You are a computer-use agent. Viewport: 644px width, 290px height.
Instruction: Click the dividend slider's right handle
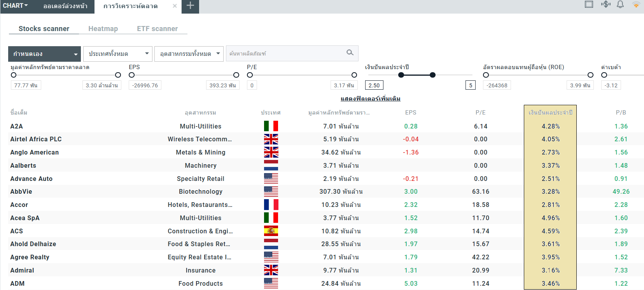[x=432, y=75]
